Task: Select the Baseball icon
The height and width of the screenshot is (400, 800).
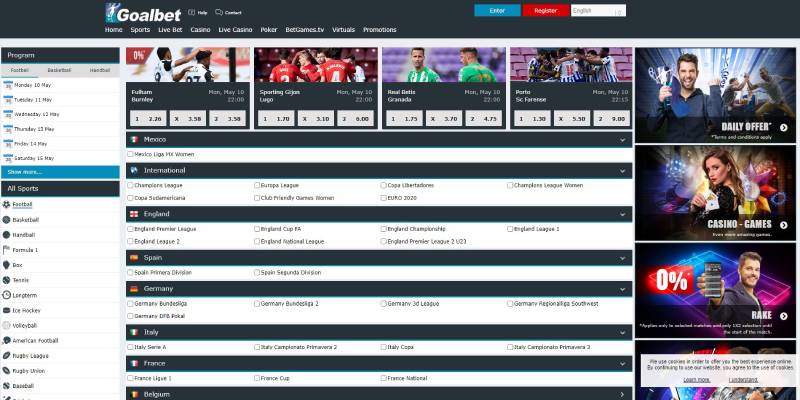Action: tap(6, 386)
